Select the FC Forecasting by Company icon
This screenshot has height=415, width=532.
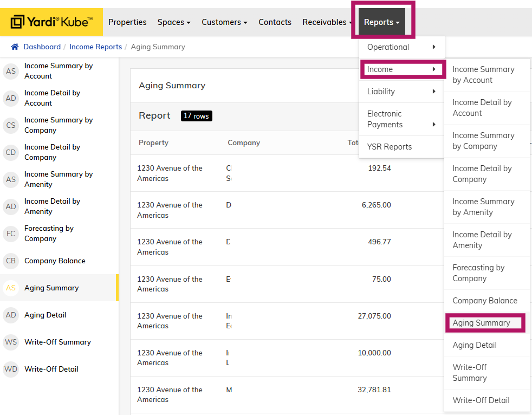11,234
